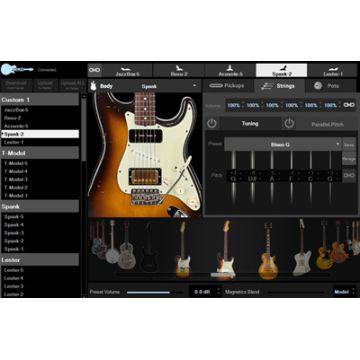The width and height of the screenshot is (360, 360).
Task: Open the tuning Preset dropdown
Action: 283,145
